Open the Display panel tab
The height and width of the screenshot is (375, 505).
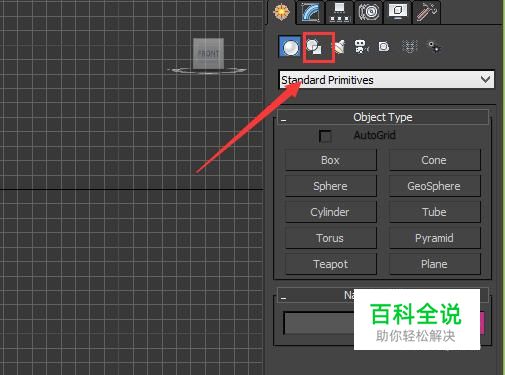tap(397, 12)
